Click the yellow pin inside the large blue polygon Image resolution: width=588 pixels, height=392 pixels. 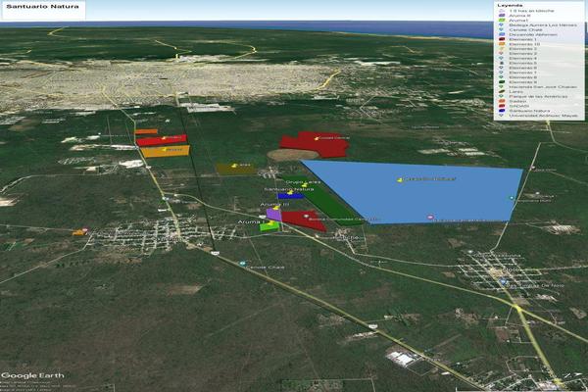[x=398, y=179]
